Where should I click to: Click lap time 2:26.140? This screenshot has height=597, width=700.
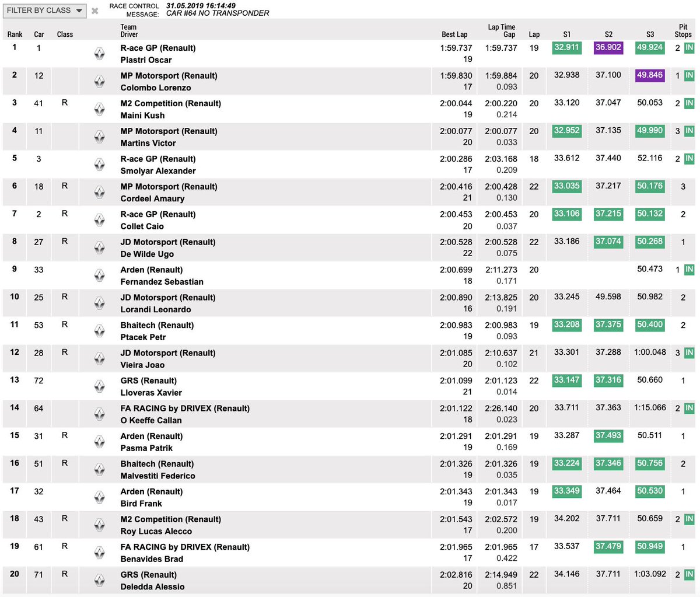(501, 409)
